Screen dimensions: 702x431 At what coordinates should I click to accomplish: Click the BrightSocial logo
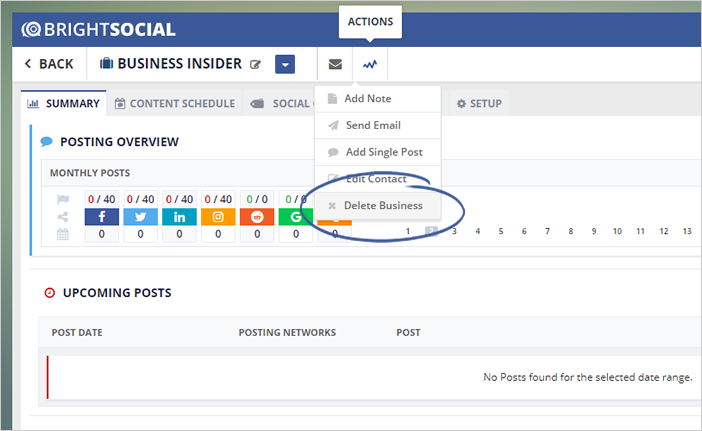[x=98, y=29]
